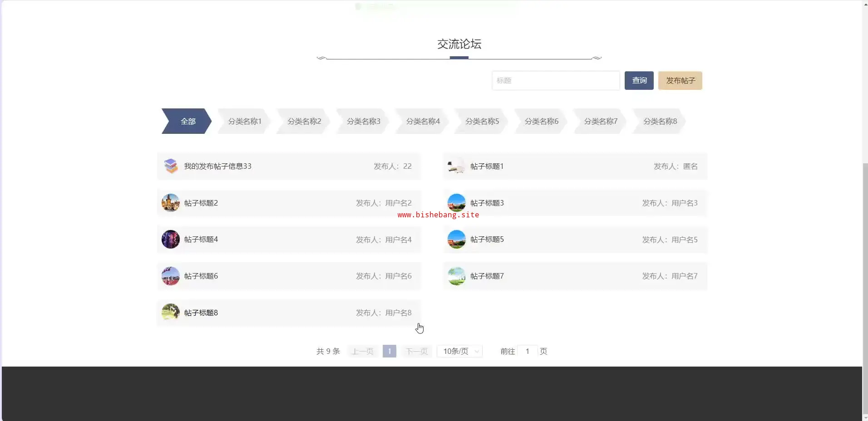Click the 交流论坛 section heading

[459, 44]
